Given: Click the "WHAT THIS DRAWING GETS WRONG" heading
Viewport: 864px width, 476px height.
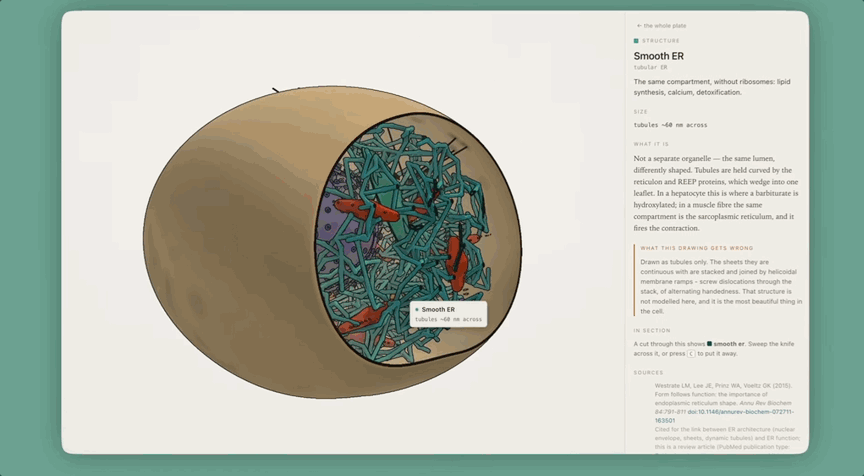Looking at the screenshot, I should pos(696,248).
